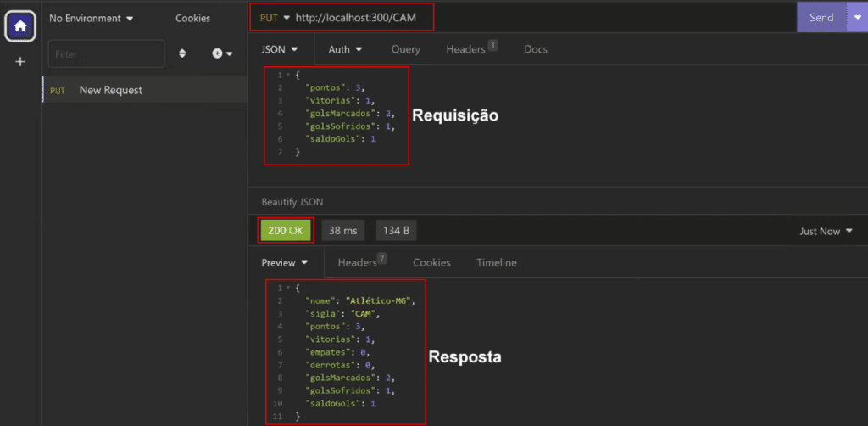Switch to the Query tab
The height and width of the screenshot is (426, 868).
pos(406,49)
